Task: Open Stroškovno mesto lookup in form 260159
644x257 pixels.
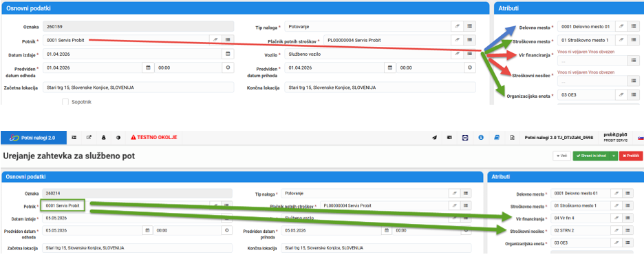Action: click(x=634, y=41)
